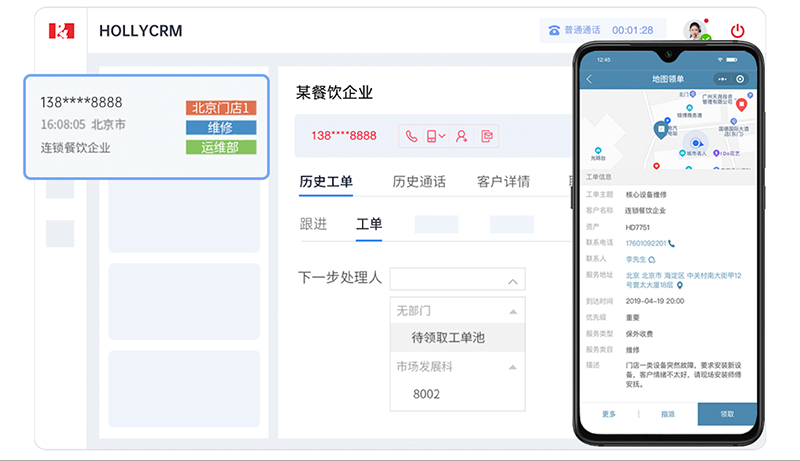The image size is (800, 461).
Task: Collapse the 市场发展科 group
Action: (513, 367)
